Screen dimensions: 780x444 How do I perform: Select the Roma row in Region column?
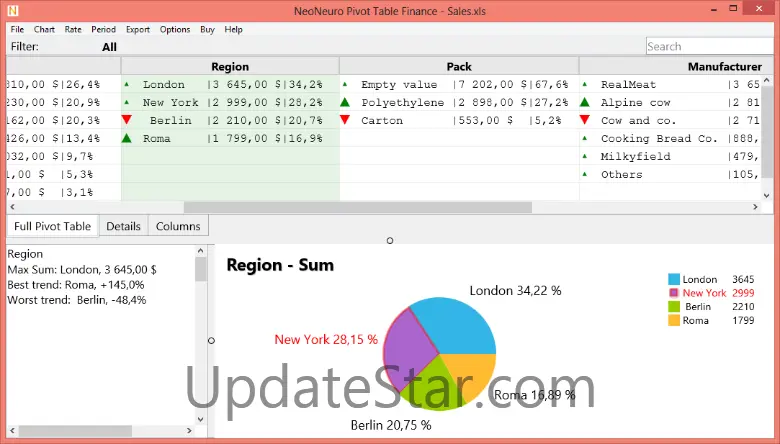click(x=230, y=138)
